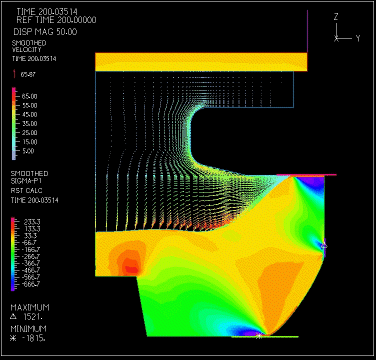Click the SMOOTHED VELOCITY legend title
This screenshot has width=376, height=360.
coord(29,46)
